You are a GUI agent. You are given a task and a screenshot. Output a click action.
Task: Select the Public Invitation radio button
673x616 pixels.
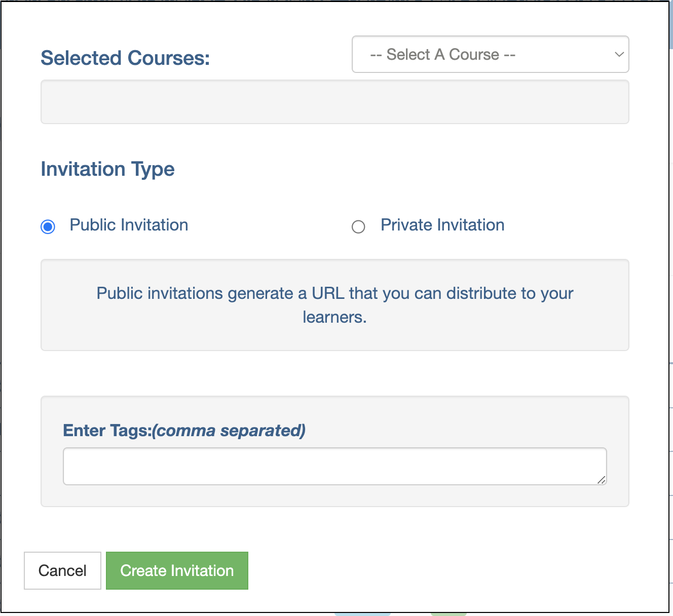pos(48,226)
